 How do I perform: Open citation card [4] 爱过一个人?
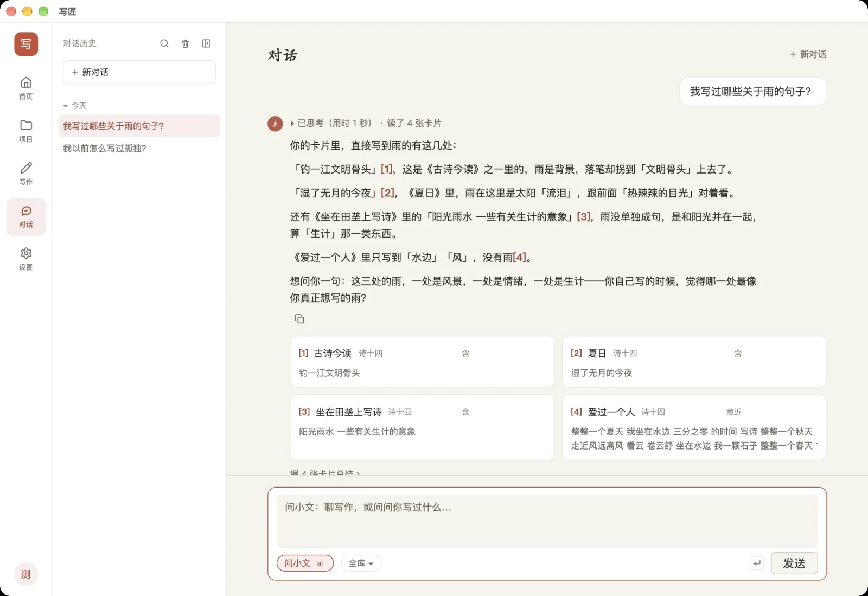pos(694,427)
